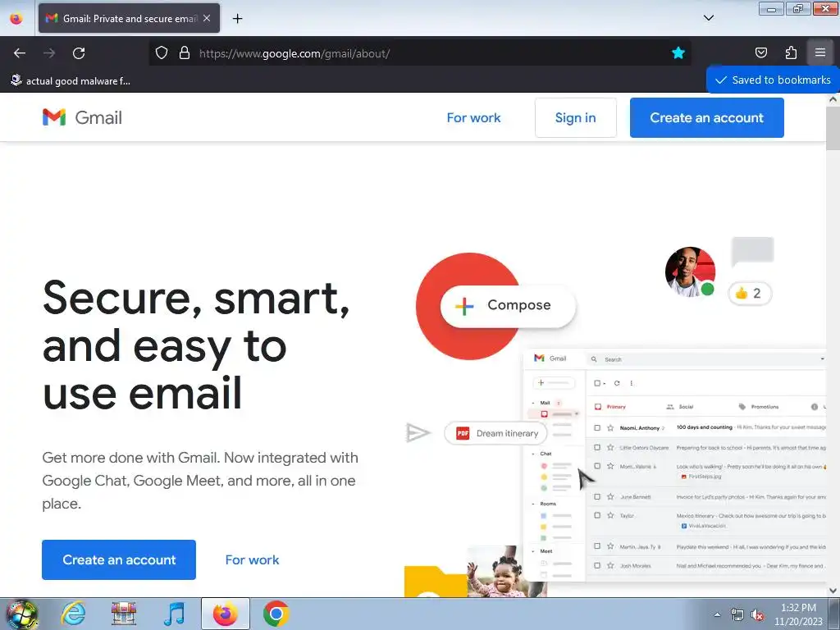
Task: Click the paper plane send icon
Action: (x=418, y=433)
